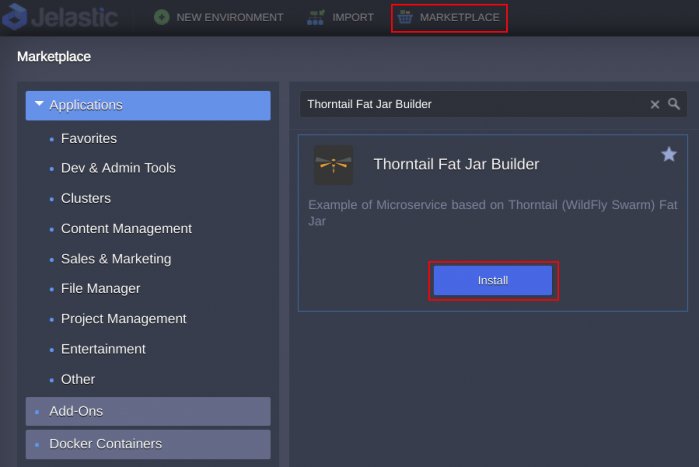Viewport: 699px width, 467px height.
Task: Click the Marketplace heading
Action: pyautogui.click(x=54, y=57)
